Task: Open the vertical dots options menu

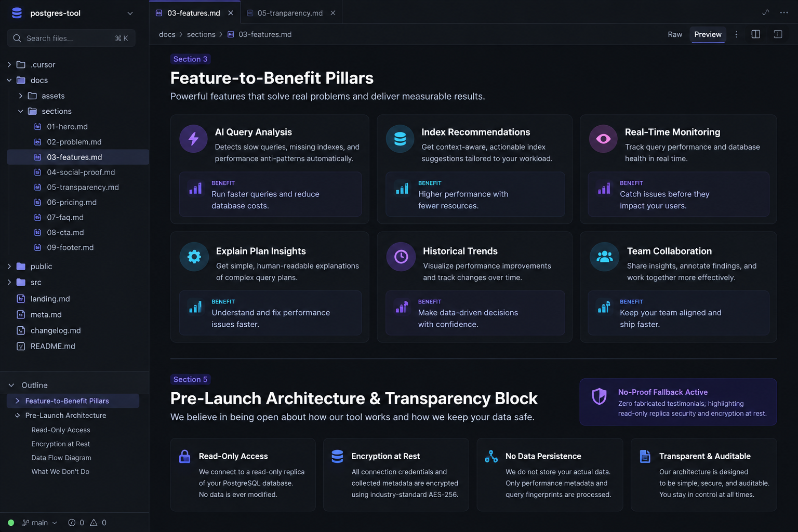Action: [x=736, y=34]
